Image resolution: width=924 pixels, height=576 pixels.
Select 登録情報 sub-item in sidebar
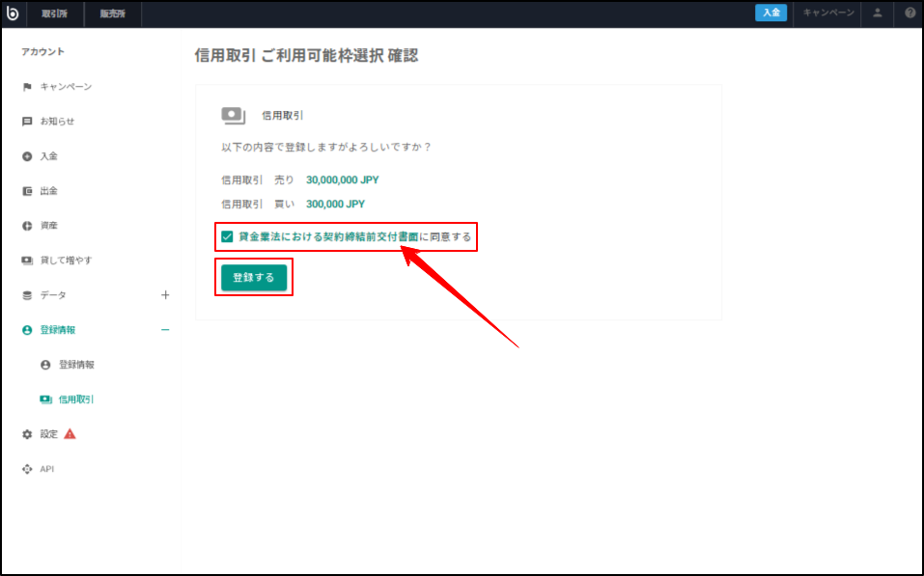pyautogui.click(x=76, y=365)
